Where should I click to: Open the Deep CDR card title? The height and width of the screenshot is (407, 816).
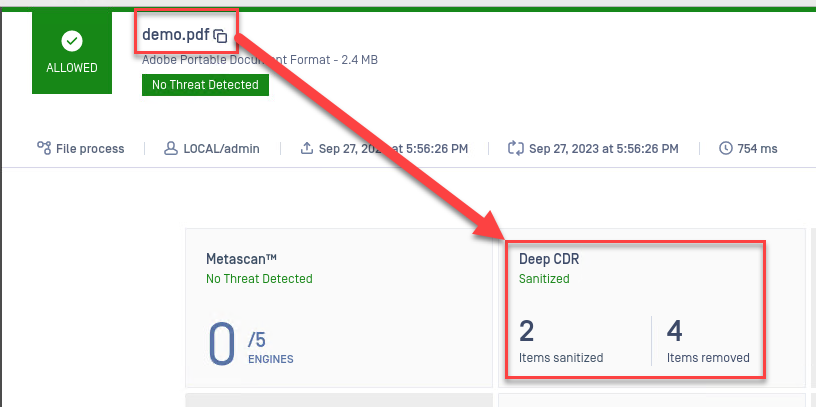pos(549,259)
